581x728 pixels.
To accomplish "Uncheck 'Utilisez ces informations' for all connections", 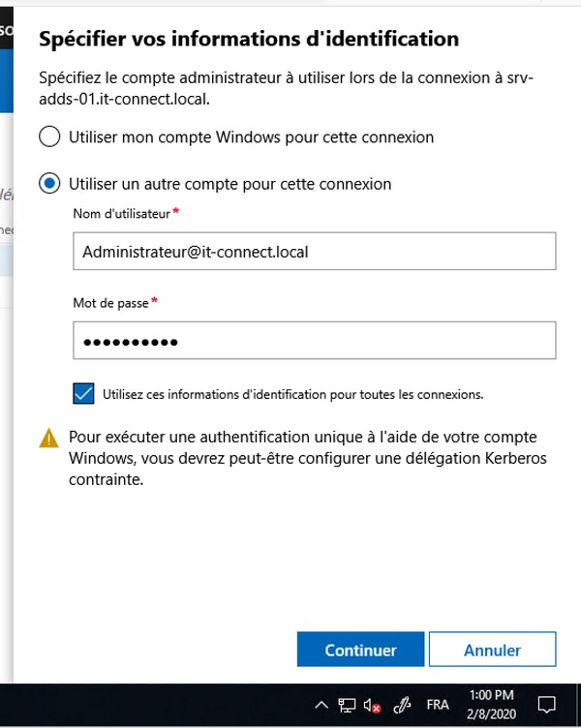I will tap(84, 393).
